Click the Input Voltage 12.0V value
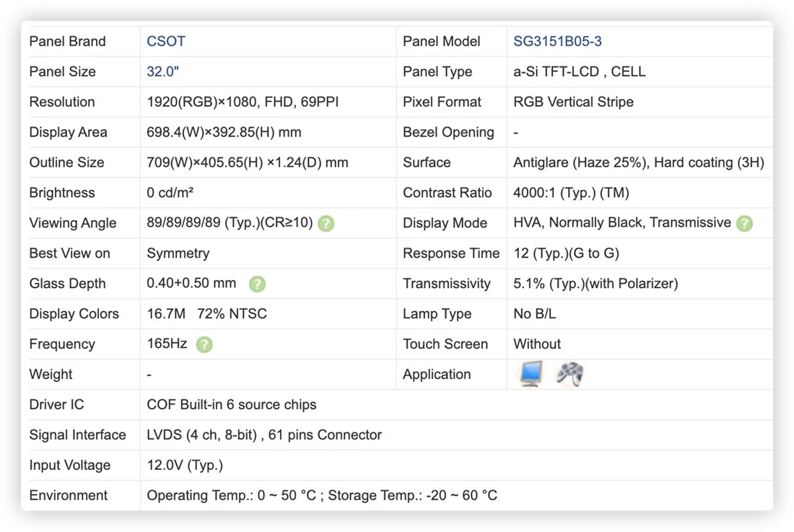The width and height of the screenshot is (794, 532). tap(185, 465)
